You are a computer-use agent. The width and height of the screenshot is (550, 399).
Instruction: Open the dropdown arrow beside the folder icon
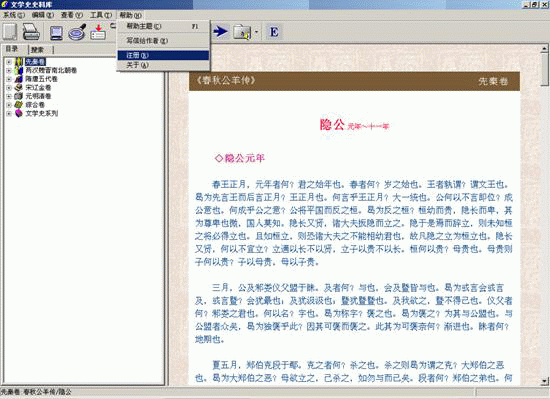(256, 32)
